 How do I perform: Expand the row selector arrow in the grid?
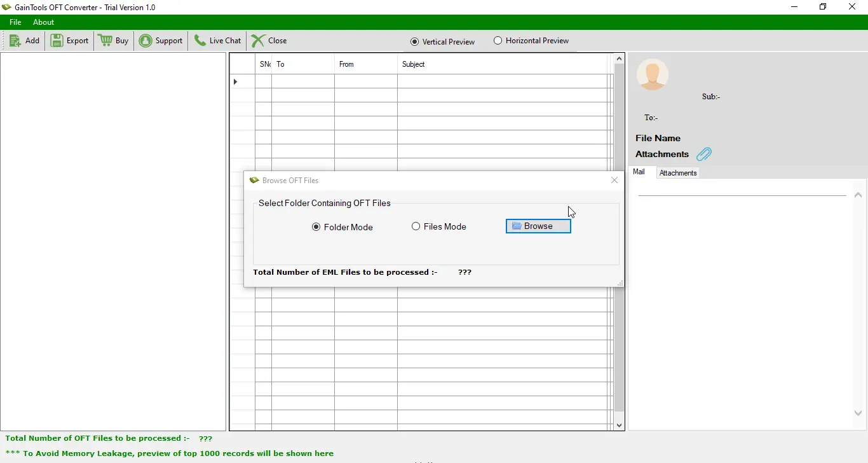(x=236, y=81)
